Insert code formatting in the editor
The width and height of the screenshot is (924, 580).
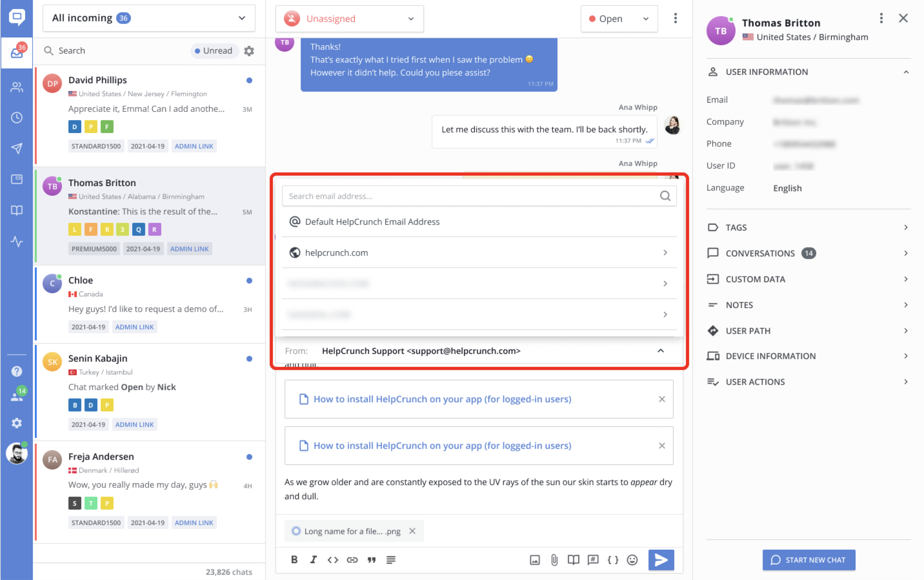[333, 560]
